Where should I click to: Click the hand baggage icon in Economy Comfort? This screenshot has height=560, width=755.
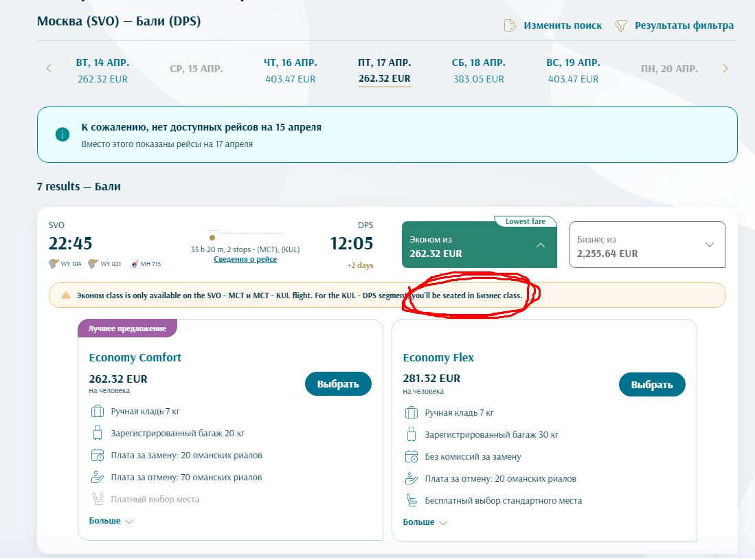[98, 411]
